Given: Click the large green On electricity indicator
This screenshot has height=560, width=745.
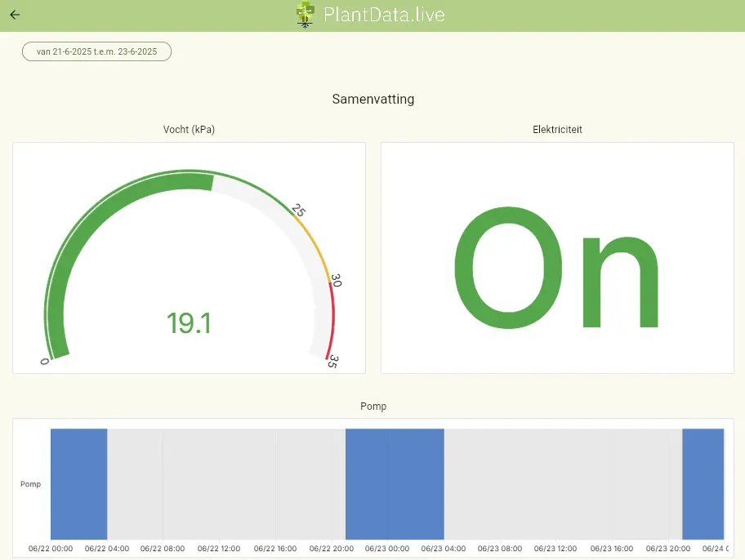Looking at the screenshot, I should (556, 270).
